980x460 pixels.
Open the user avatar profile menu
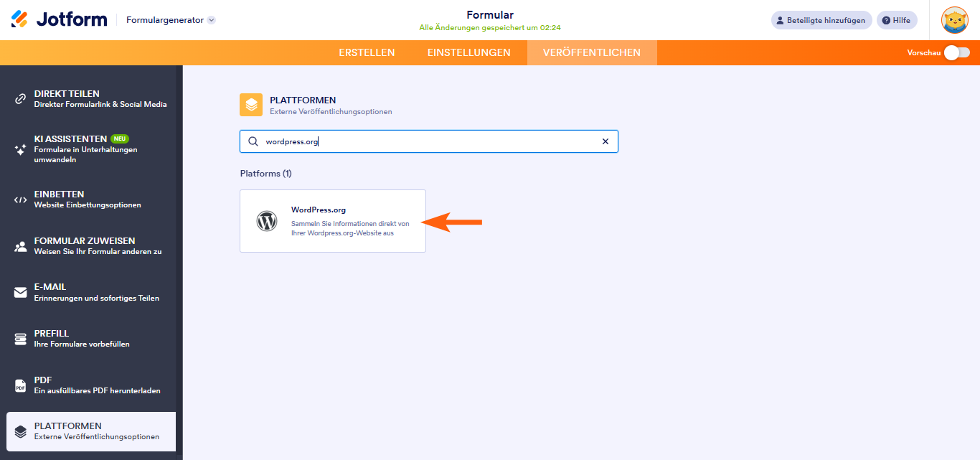coord(954,20)
